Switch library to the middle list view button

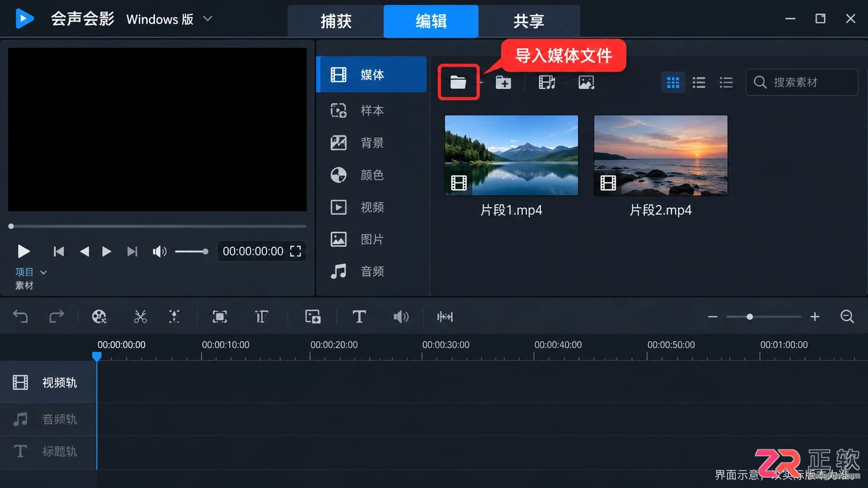699,83
